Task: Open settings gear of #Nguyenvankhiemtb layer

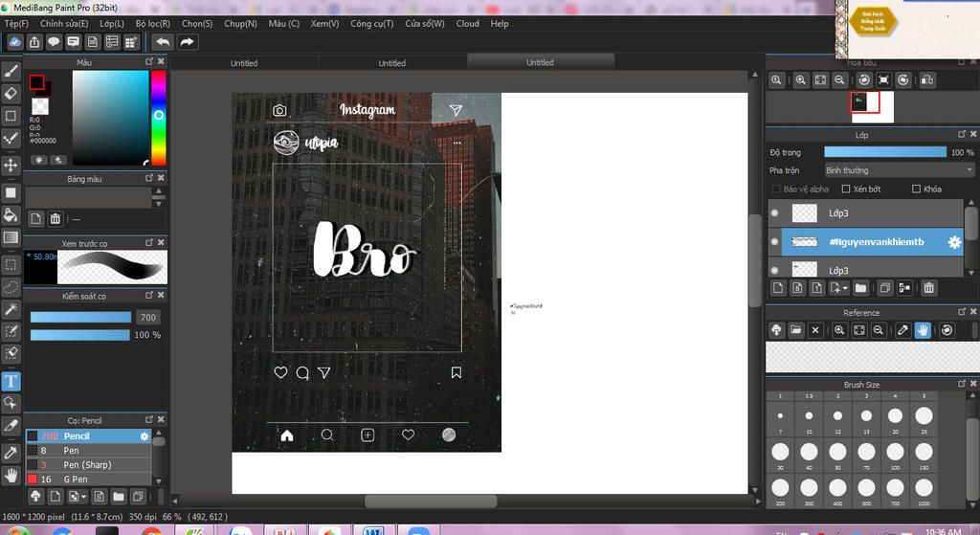Action: pyautogui.click(x=954, y=242)
